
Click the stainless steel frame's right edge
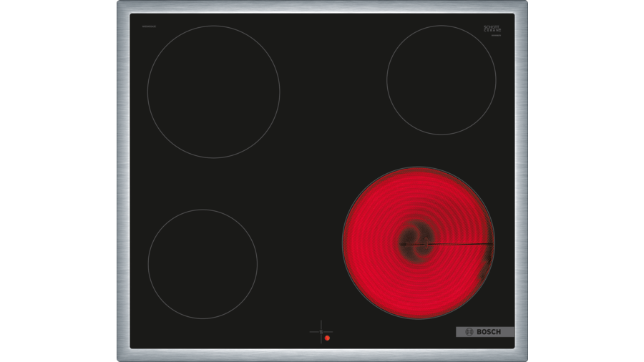tap(521, 181)
